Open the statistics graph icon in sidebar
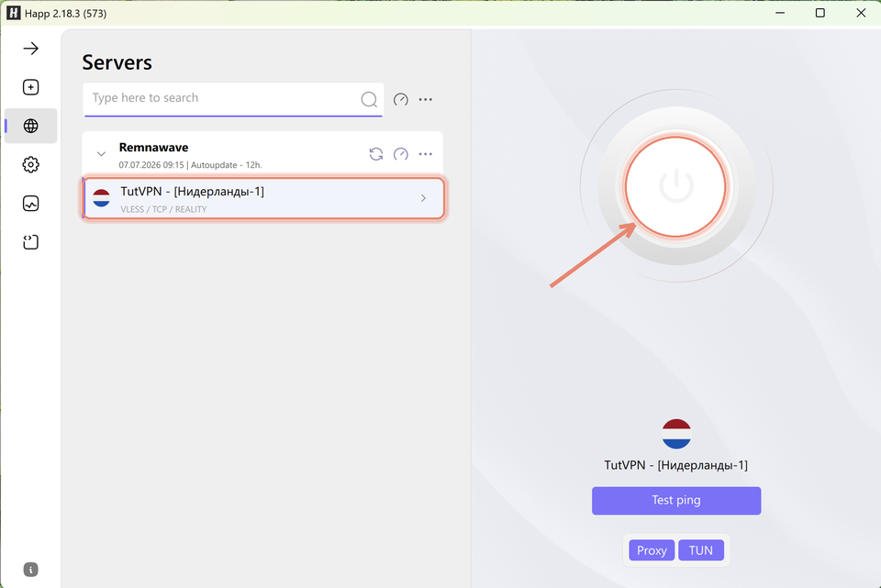Viewport: 881px width, 588px height. click(31, 204)
